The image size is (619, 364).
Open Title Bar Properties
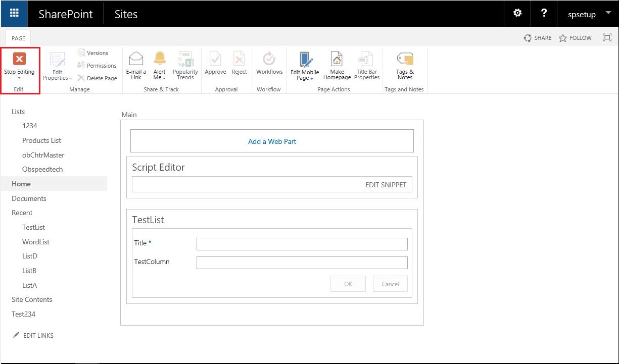coord(367,66)
